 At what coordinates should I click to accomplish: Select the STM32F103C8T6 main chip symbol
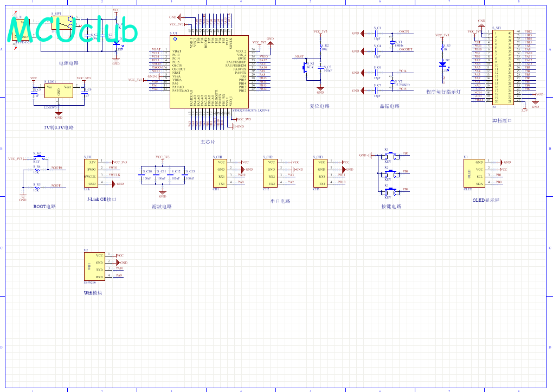click(209, 72)
